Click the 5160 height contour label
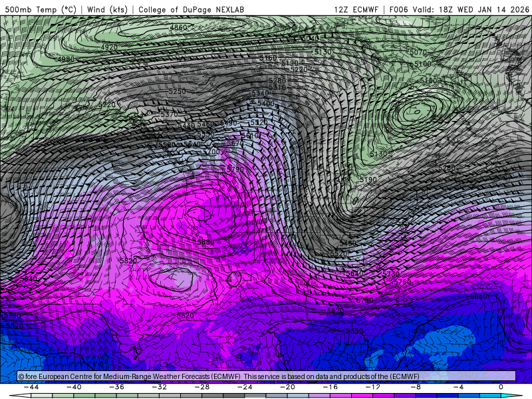 268,59
